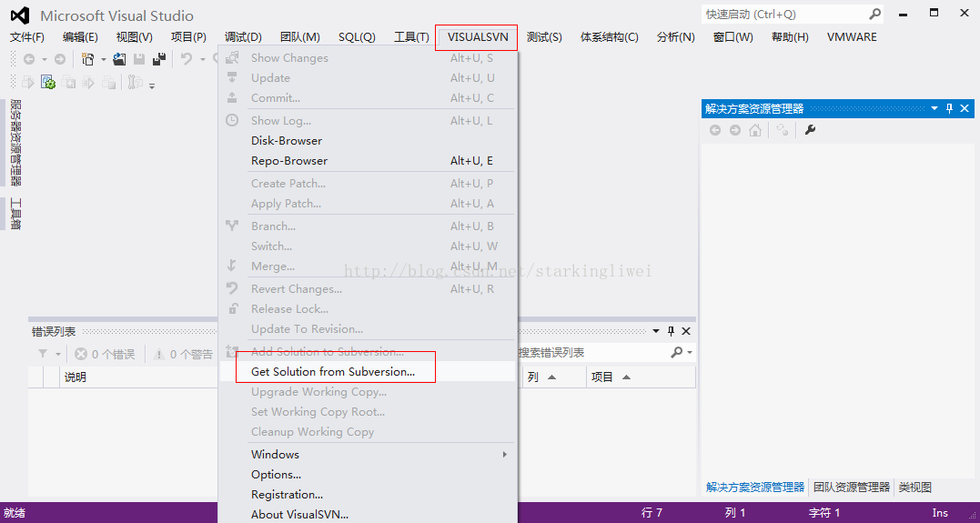Open the 调试(D) menu

[243, 37]
